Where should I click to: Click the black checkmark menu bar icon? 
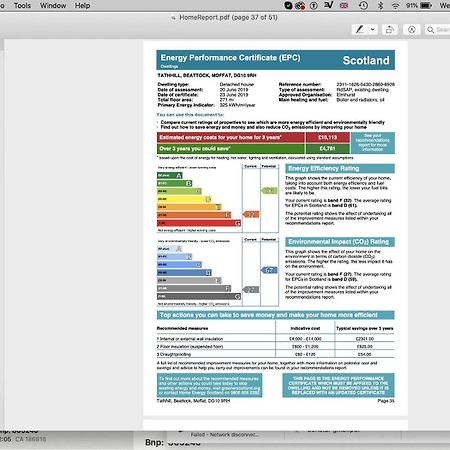(x=288, y=5)
